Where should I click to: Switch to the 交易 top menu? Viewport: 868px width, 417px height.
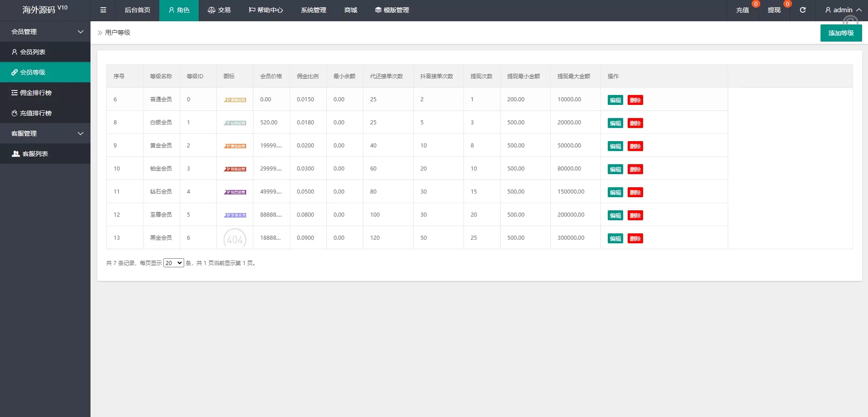[219, 10]
